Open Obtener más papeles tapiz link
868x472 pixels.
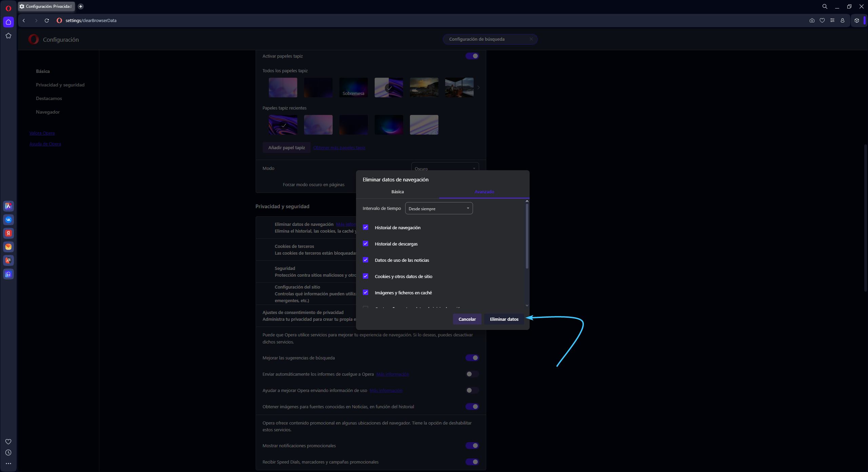pyautogui.click(x=339, y=147)
